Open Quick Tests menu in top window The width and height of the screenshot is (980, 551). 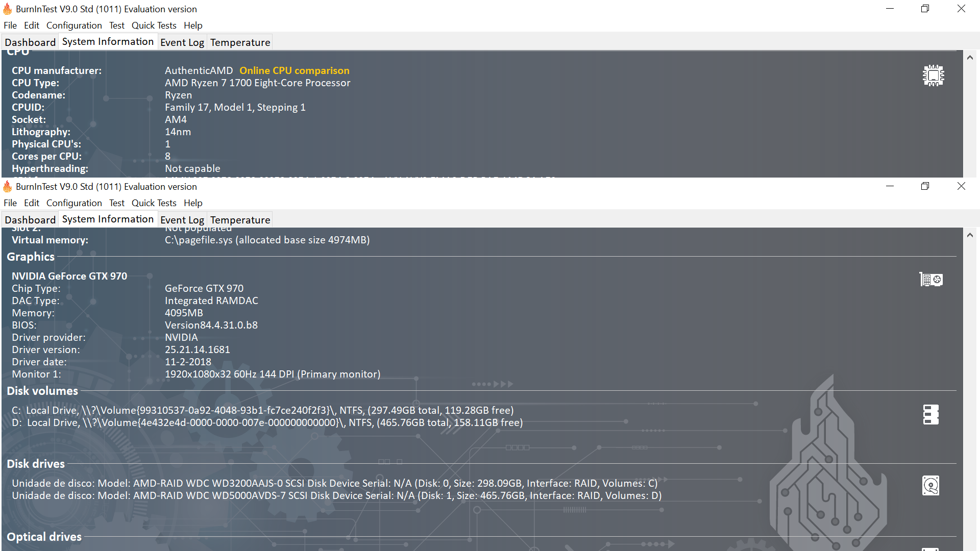click(x=154, y=25)
